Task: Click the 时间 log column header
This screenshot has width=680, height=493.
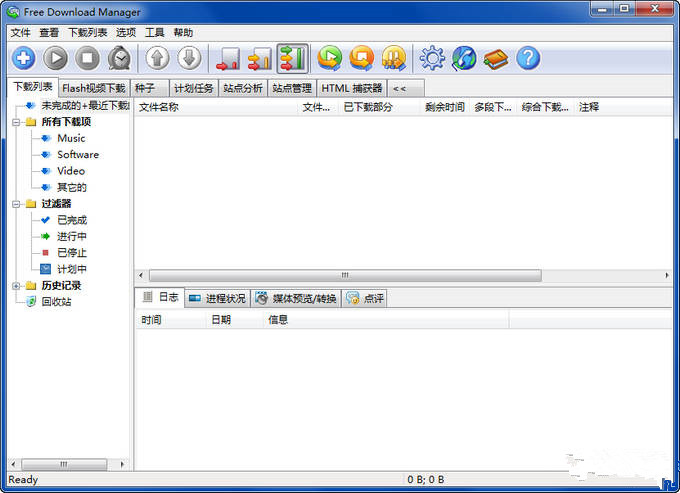Action: pos(171,320)
